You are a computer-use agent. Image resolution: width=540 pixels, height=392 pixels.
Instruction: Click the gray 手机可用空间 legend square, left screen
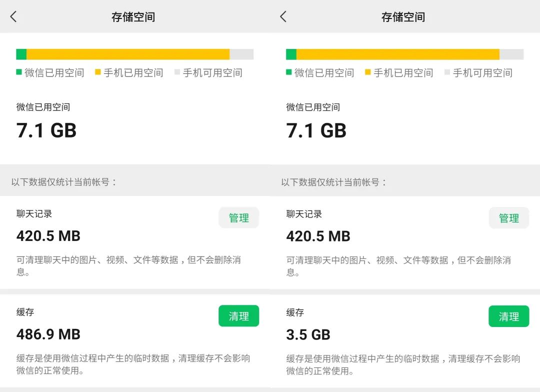coord(177,72)
